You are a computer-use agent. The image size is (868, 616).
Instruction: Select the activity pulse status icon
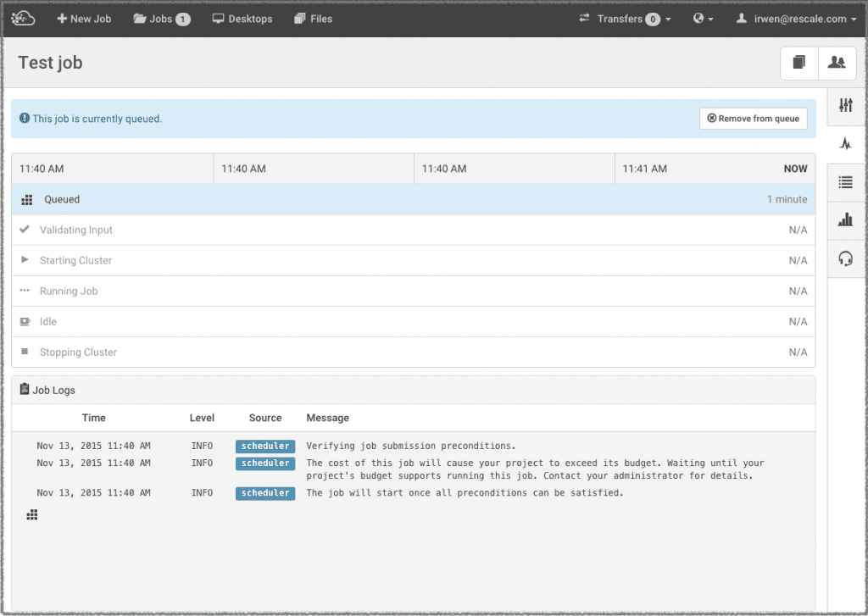coord(844,143)
